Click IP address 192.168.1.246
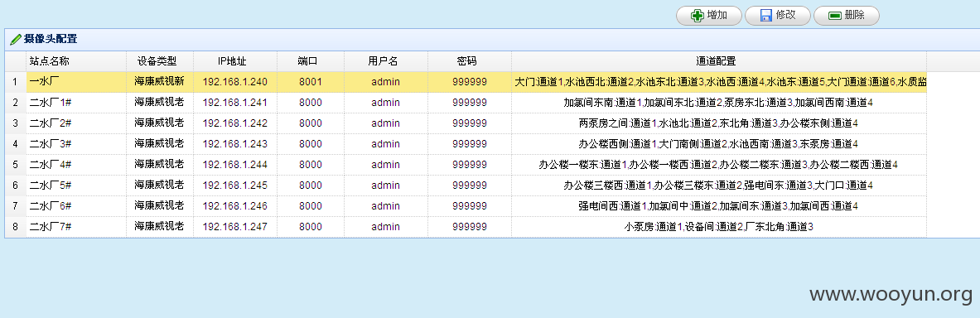Image resolution: width=980 pixels, height=318 pixels. tap(235, 205)
